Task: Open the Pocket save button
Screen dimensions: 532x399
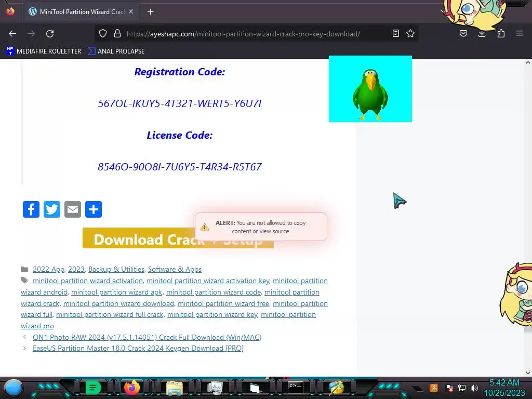Action: coord(463,34)
